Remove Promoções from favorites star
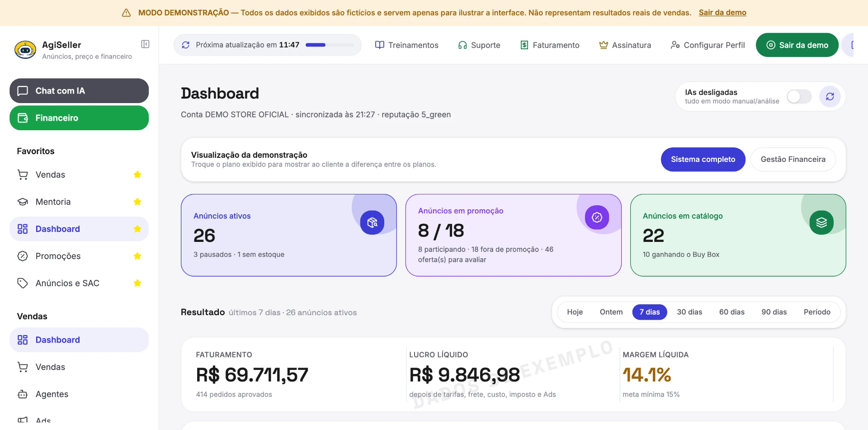This screenshot has height=430, width=868. click(x=137, y=256)
